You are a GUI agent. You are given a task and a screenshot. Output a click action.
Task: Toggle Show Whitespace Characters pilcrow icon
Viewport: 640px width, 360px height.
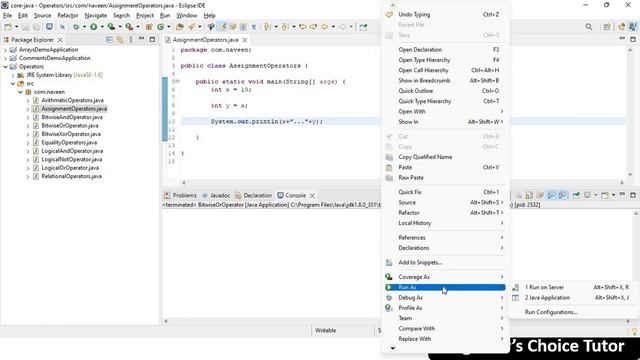coord(254,27)
